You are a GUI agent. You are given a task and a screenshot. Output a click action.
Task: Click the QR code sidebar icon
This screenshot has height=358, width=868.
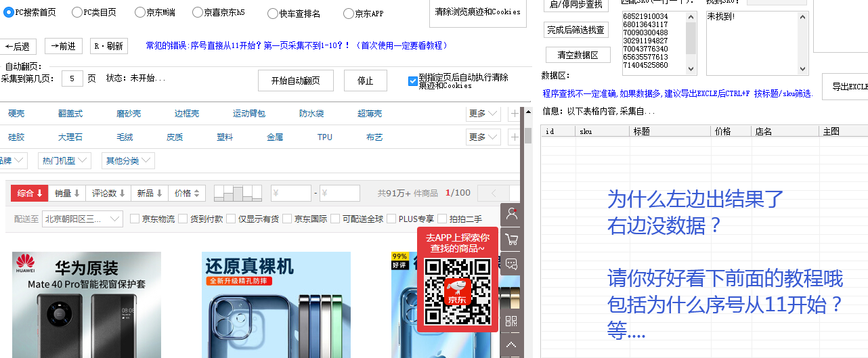(x=511, y=321)
